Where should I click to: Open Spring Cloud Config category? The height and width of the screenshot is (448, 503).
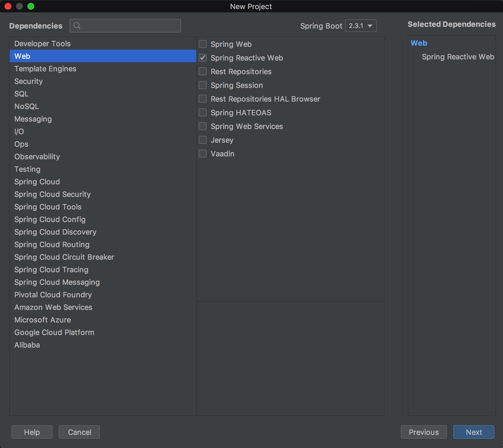103,219
